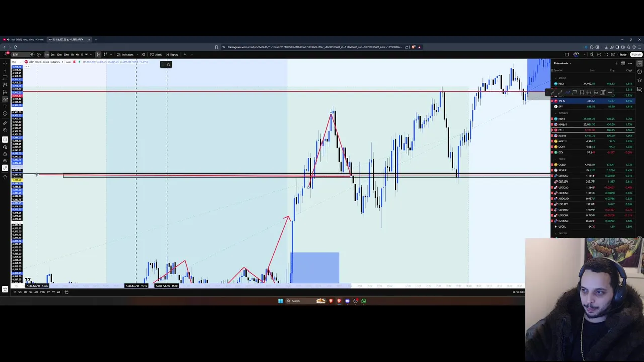This screenshot has height=362, width=644.
Task: Toggle the flag on GC1! row
Action: (552, 147)
